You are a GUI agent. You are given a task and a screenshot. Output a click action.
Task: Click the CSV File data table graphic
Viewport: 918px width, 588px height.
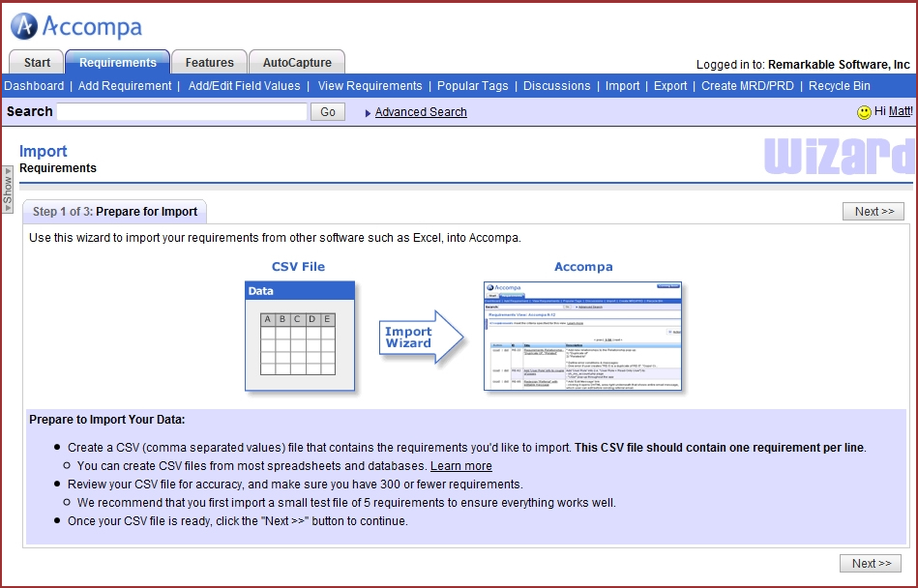click(300, 335)
